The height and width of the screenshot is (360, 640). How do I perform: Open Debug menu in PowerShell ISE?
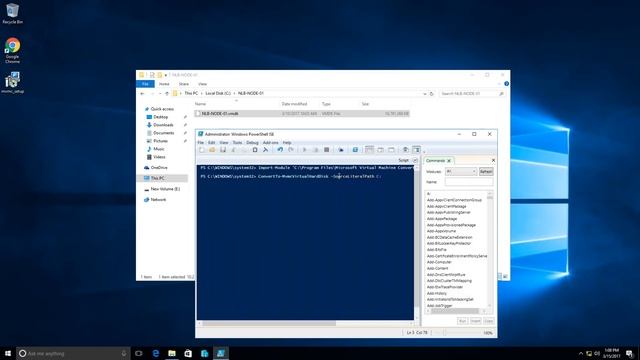pos(252,142)
